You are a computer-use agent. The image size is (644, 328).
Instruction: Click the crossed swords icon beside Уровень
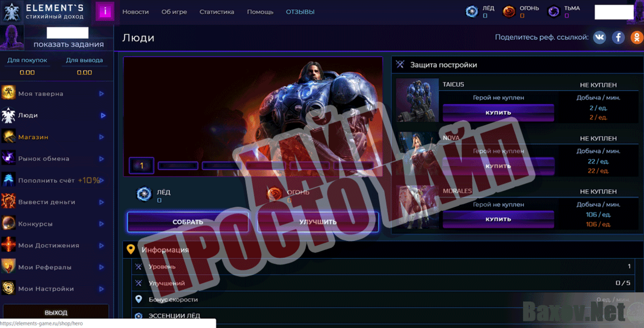tap(138, 267)
